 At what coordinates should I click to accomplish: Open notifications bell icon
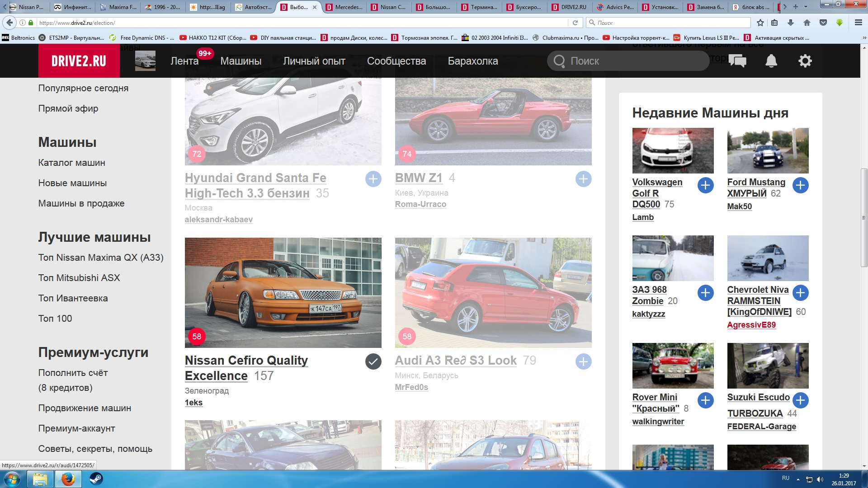tap(771, 61)
